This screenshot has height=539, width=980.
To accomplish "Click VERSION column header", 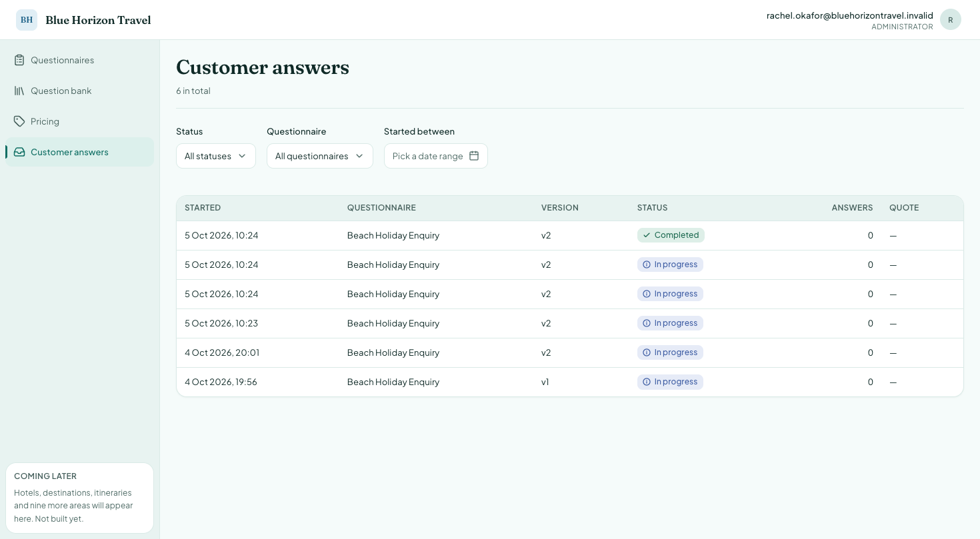I will 560,208.
